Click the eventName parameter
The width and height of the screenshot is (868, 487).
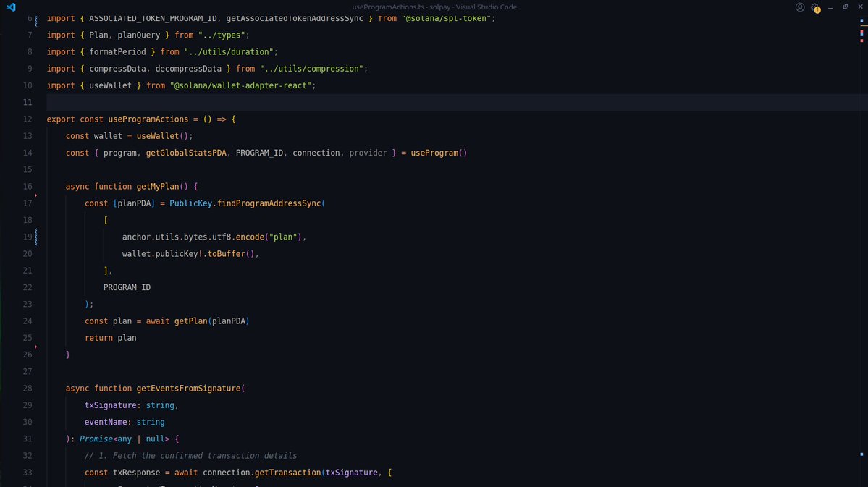coord(106,422)
